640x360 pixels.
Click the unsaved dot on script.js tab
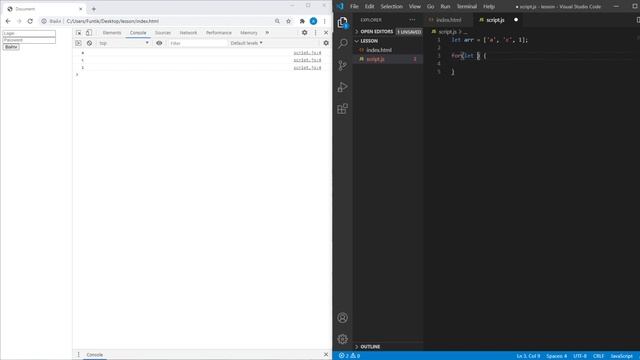coord(516,20)
